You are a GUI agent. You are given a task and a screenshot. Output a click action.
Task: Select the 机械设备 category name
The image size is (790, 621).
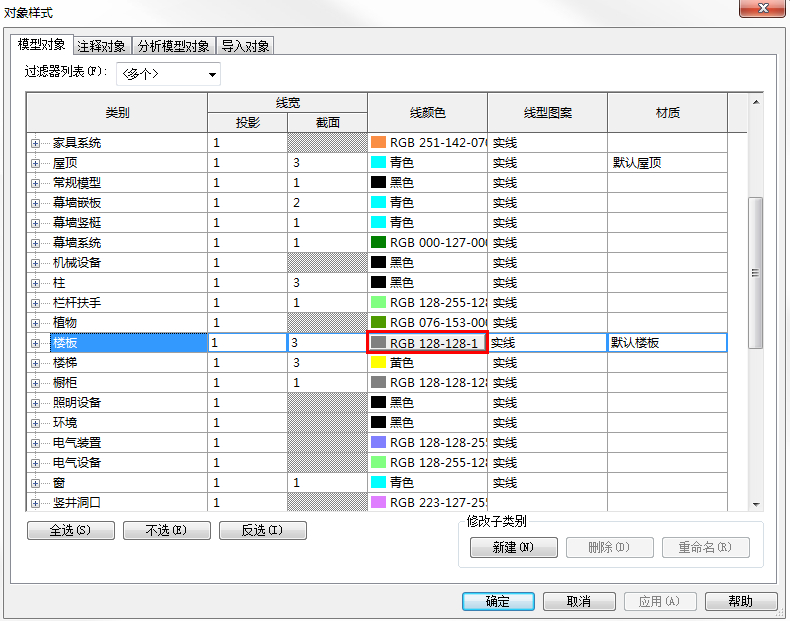77,263
